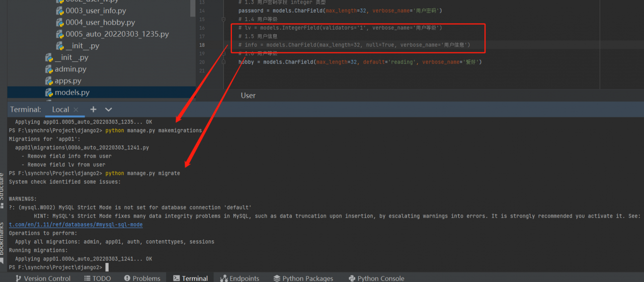The image size is (644, 282).
Task: Open the Version Control tool window
Action: [43, 278]
